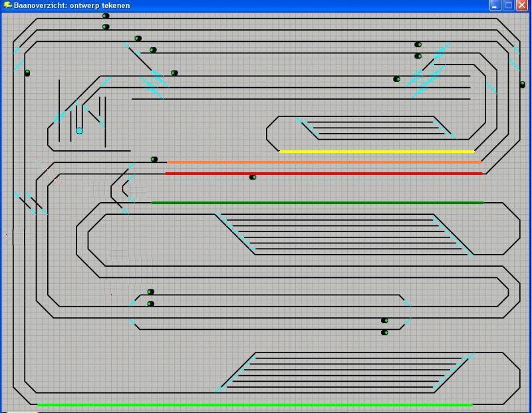The width and height of the screenshot is (532, 413).
Task: Toggle the topmost signal at the upper left
Action: pyautogui.click(x=106, y=15)
